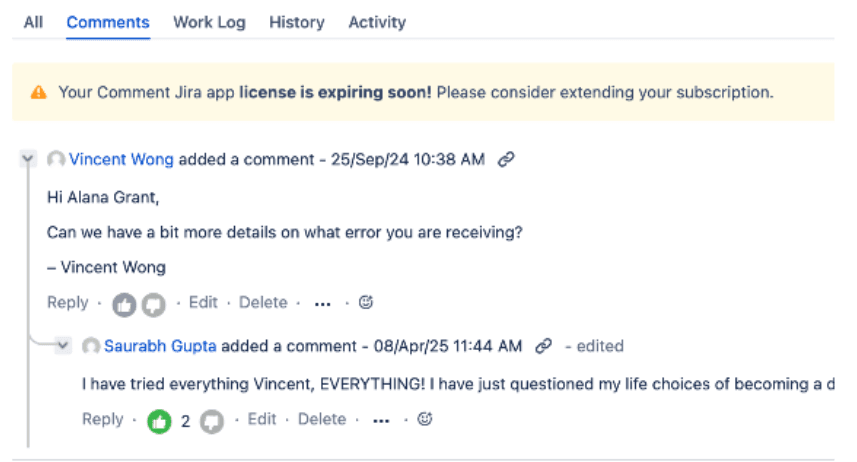Image resolution: width=857 pixels, height=462 pixels.
Task: Switch to the Work Log tab
Action: tap(209, 22)
